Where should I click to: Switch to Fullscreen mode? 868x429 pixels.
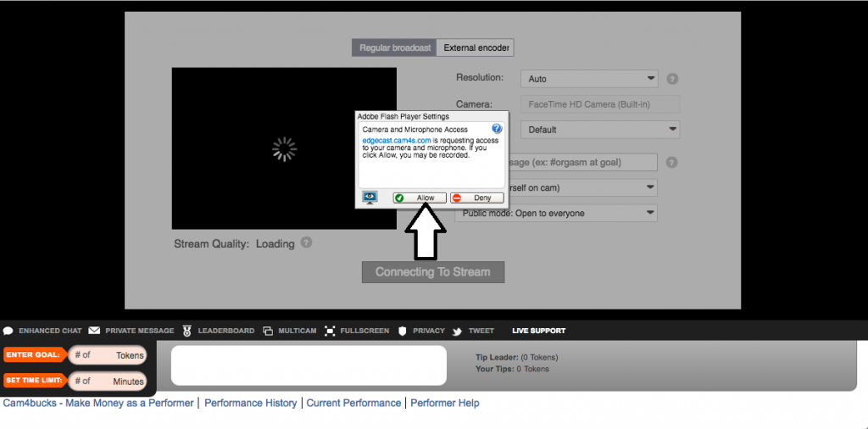357,331
